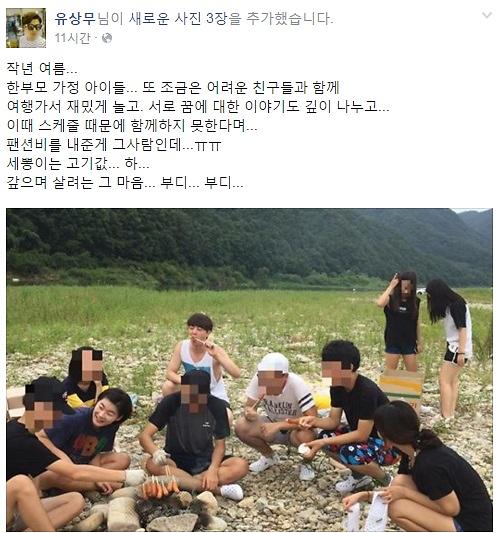Click the man wearing the white cap
Image resolution: width=498 pixels, height=533 pixels.
[276, 411]
